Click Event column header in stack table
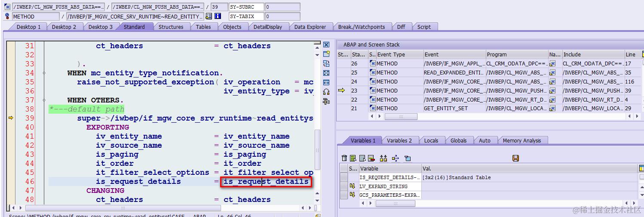644x217 pixels. pyautogui.click(x=454, y=54)
